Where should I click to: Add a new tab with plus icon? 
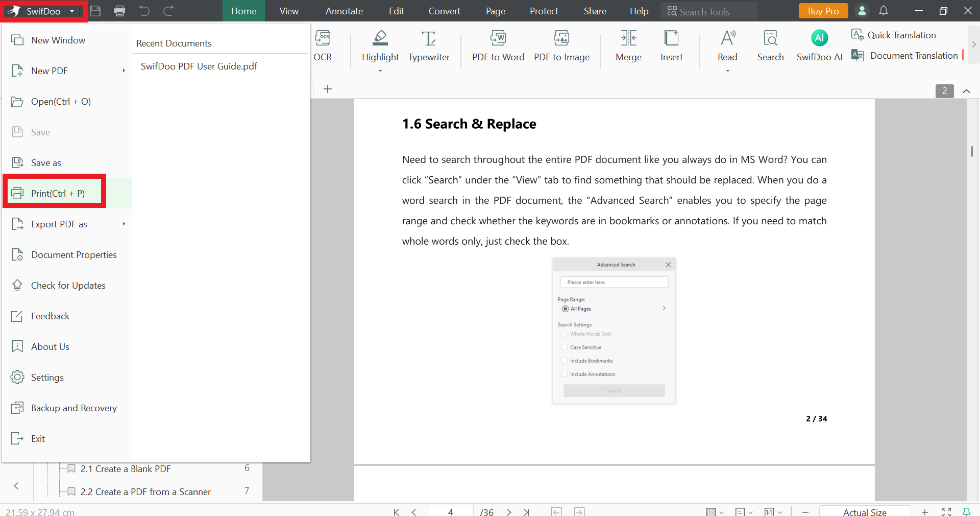pos(328,89)
